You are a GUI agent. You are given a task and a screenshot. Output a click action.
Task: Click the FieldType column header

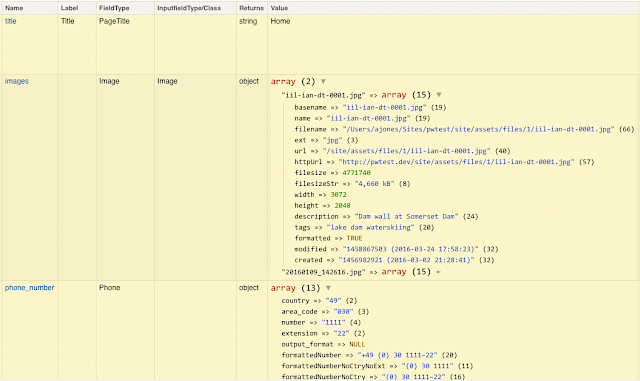[x=114, y=8]
